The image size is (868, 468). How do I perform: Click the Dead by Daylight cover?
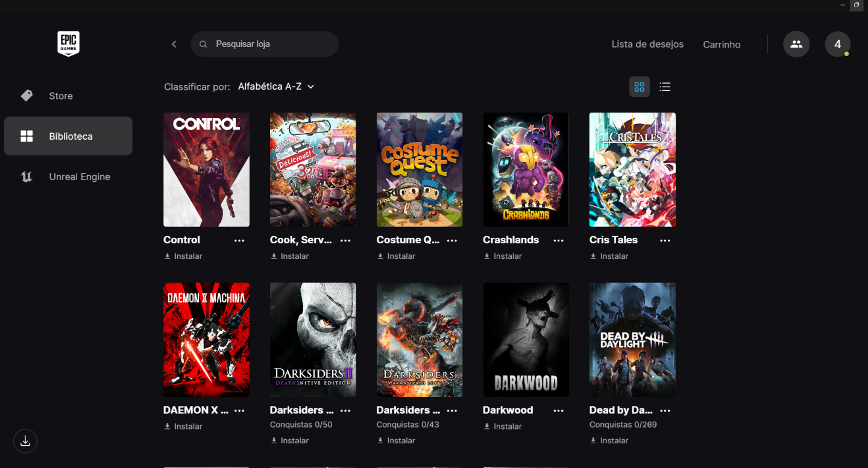pos(632,340)
